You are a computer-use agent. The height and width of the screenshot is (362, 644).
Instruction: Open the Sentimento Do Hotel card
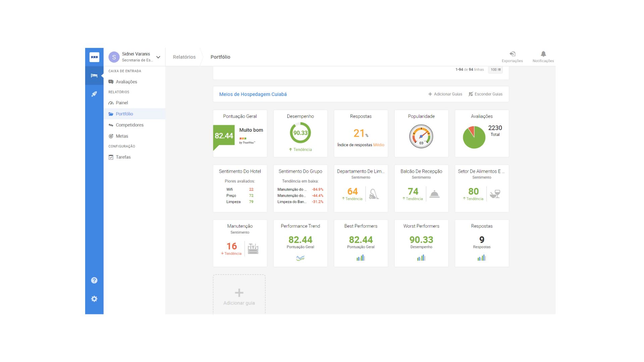point(240,188)
